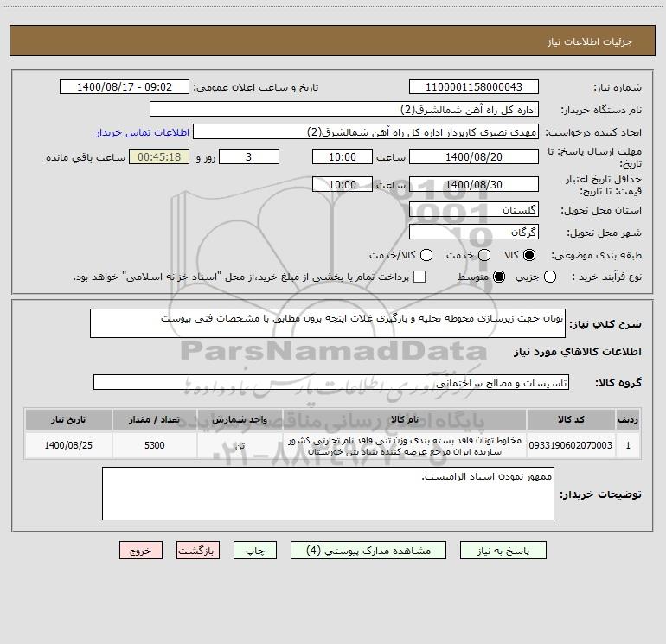Open مشاهده مدارک پیوستی (4) button
666x644 pixels.
[368, 551]
